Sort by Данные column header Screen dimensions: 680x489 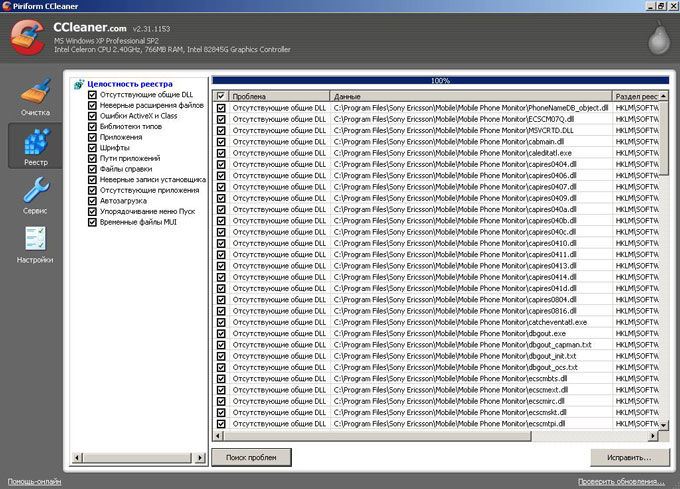click(471, 96)
